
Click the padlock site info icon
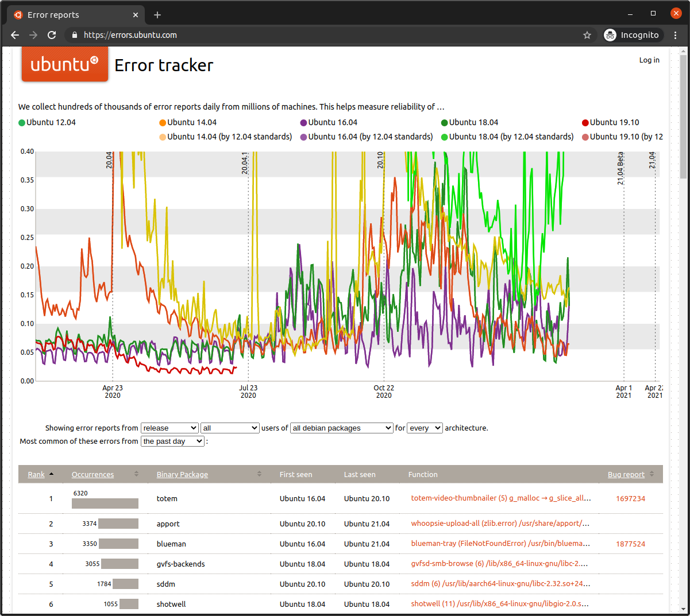pos(74,35)
